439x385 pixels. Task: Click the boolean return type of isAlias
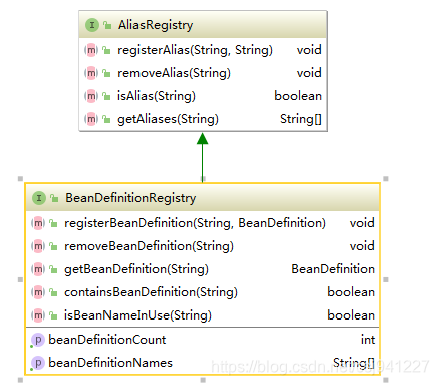[x=298, y=96]
